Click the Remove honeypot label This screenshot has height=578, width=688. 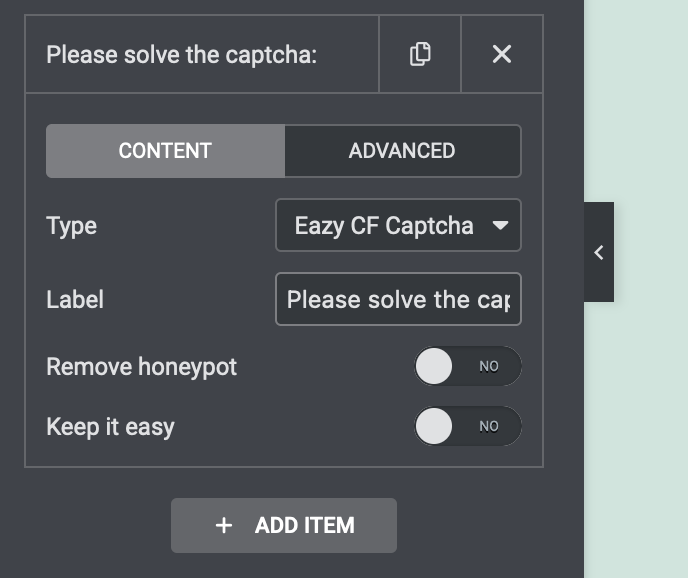click(x=141, y=367)
